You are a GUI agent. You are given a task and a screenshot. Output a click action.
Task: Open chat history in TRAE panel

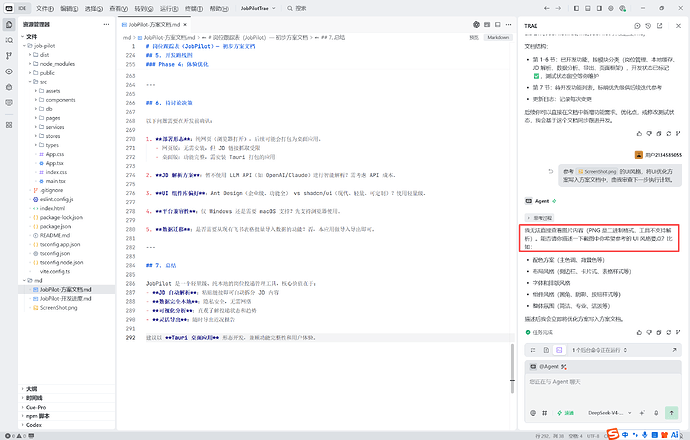648,26
